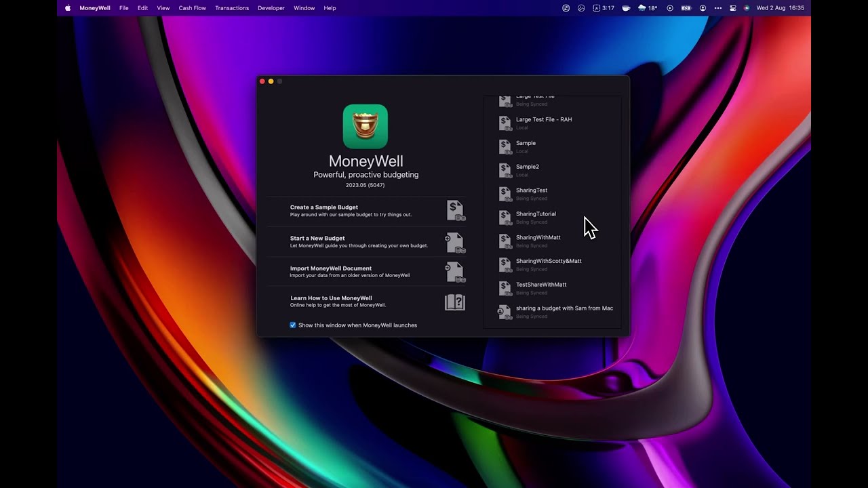868x488 pixels.
Task: Click the document icon beside Sample2
Action: click(505, 170)
